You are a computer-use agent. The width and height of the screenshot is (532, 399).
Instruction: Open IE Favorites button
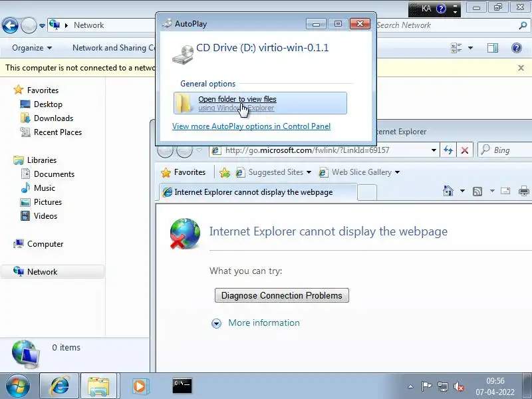coord(184,172)
